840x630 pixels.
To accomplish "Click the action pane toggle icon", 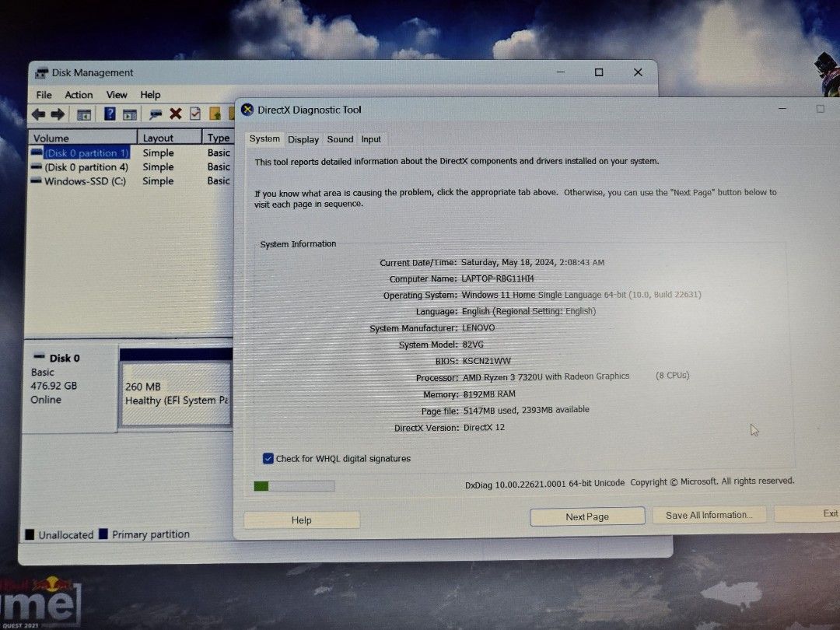I will pos(130,114).
